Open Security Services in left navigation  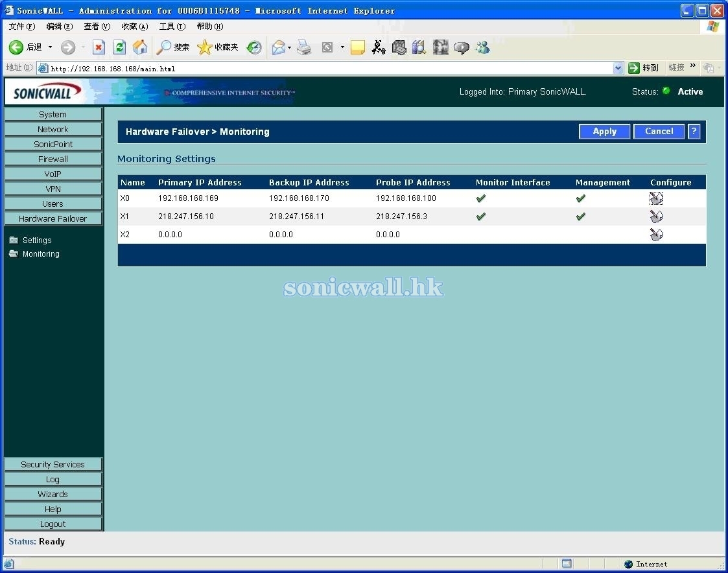pos(53,464)
